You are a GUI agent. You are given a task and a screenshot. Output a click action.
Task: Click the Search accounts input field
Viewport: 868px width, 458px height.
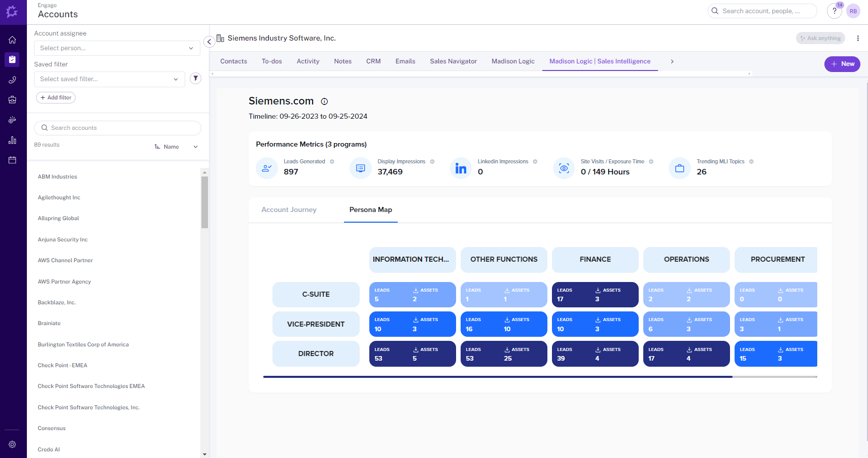[117, 128]
